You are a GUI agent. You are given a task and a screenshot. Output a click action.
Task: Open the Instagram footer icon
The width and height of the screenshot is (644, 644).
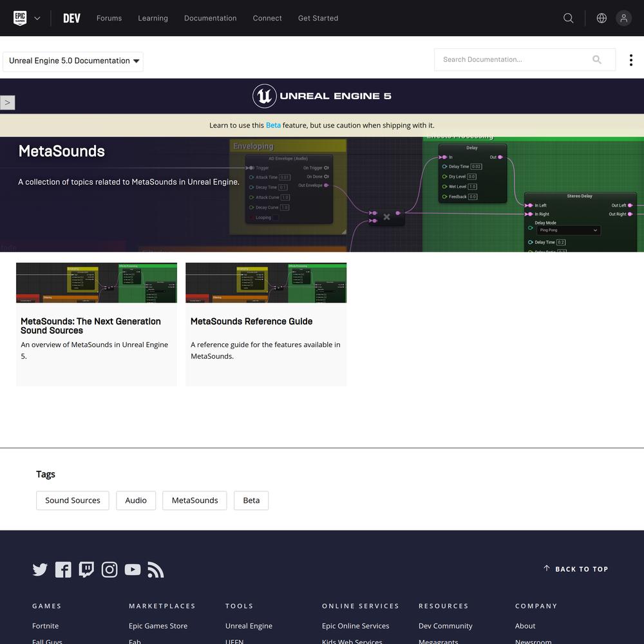(109, 570)
